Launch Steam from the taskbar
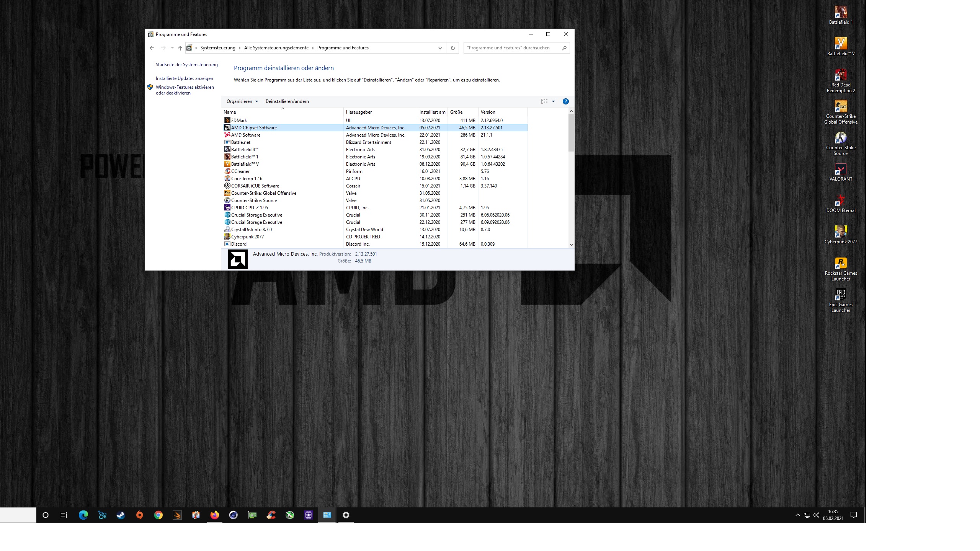The image size is (980, 551). click(x=121, y=515)
